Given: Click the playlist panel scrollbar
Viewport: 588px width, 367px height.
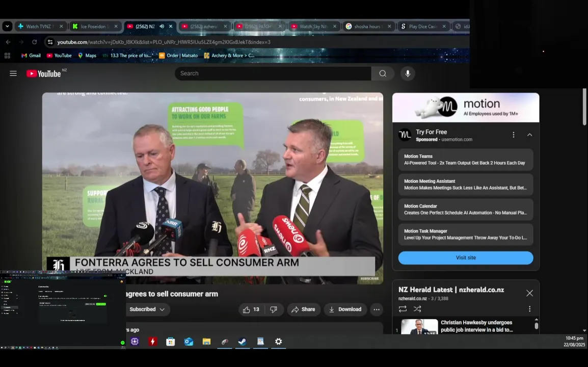Looking at the screenshot, I should (x=536, y=326).
